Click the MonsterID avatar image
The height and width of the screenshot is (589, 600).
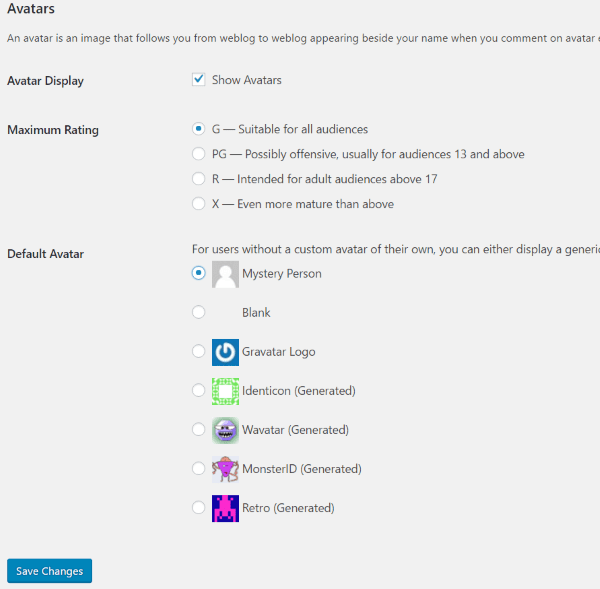click(225, 469)
